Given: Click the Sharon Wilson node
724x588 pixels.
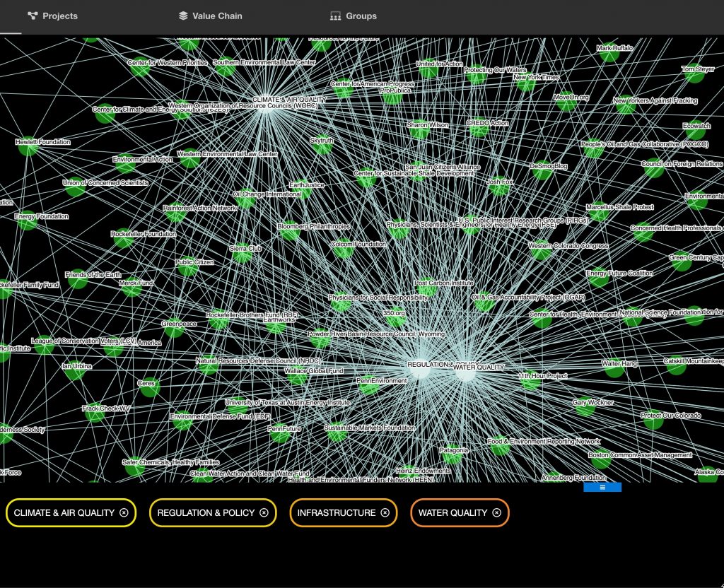Looking at the screenshot, I should 419,129.
